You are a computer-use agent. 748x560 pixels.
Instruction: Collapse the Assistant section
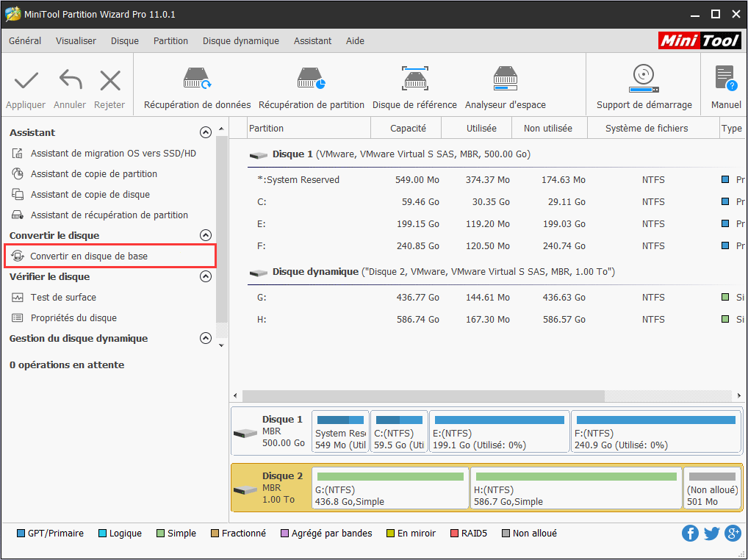[x=206, y=133]
